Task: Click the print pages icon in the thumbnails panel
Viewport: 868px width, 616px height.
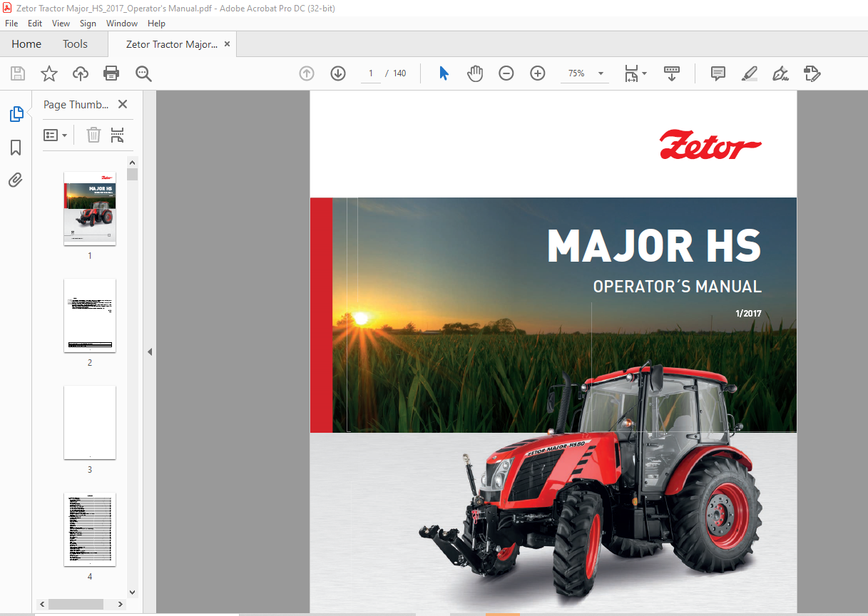Action: tap(118, 135)
